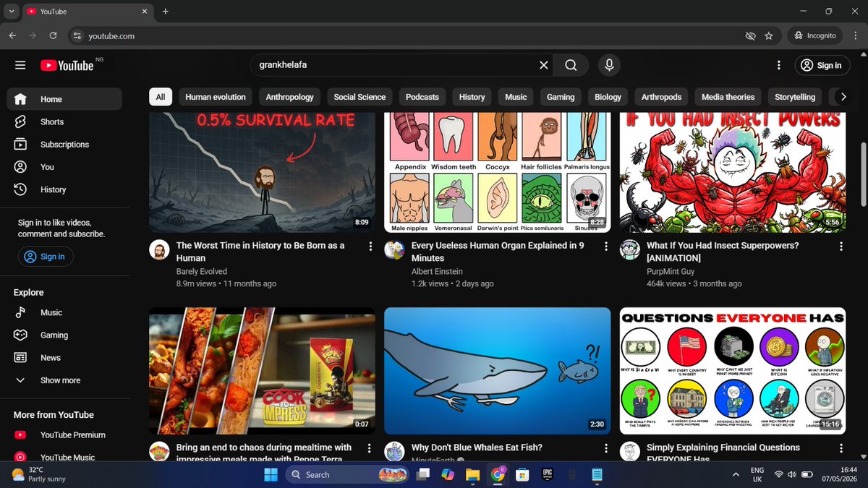868x488 pixels.
Task: Clear the search box text
Action: (544, 65)
